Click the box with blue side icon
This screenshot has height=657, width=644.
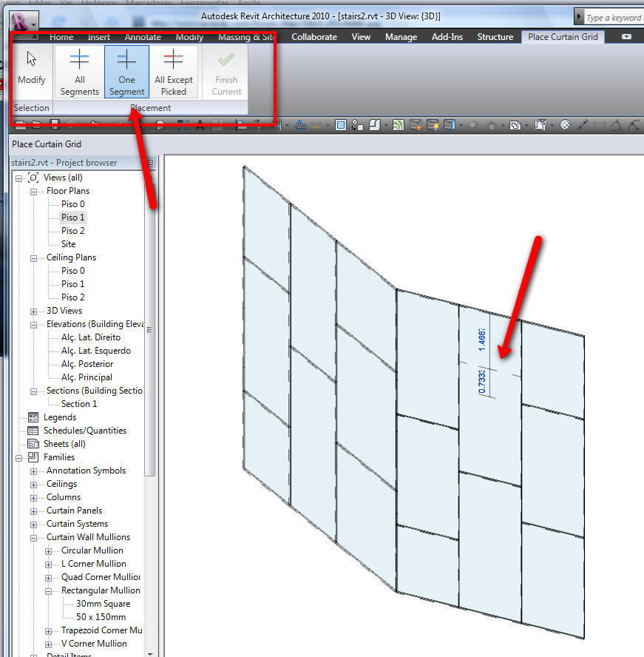coord(449,125)
